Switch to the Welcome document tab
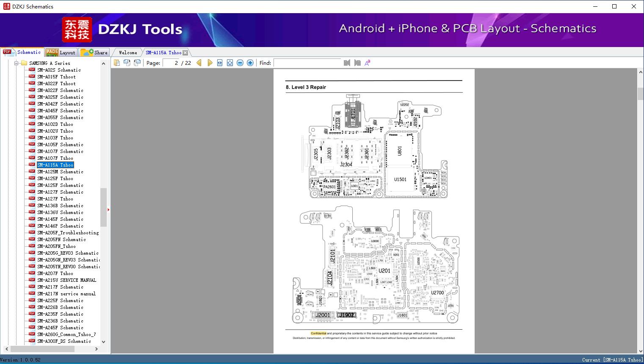 coord(127,53)
